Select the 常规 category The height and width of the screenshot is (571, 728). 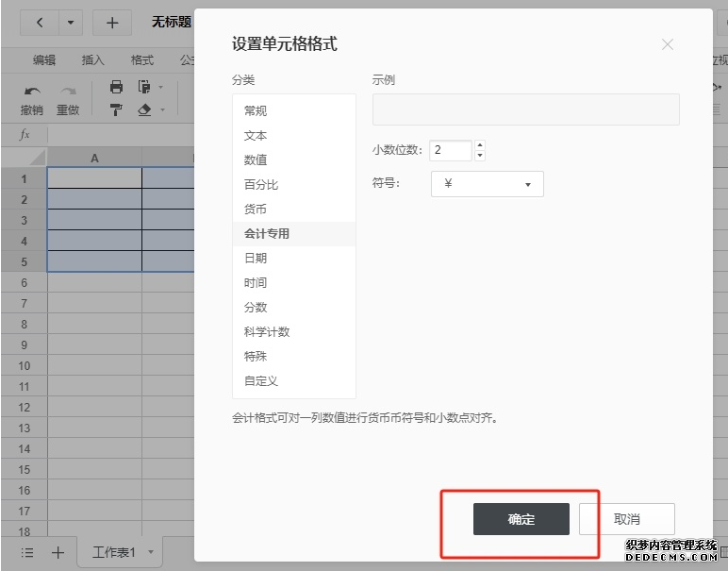(294, 111)
